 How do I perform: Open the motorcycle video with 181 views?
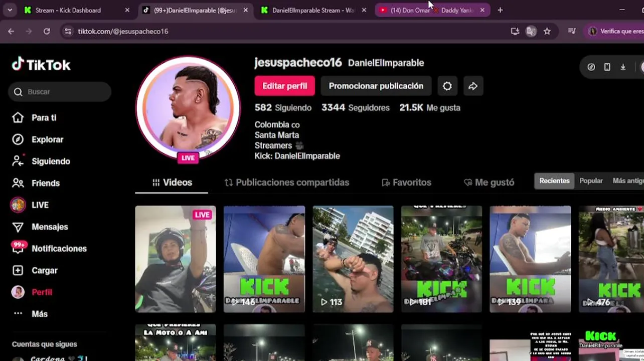point(441,259)
